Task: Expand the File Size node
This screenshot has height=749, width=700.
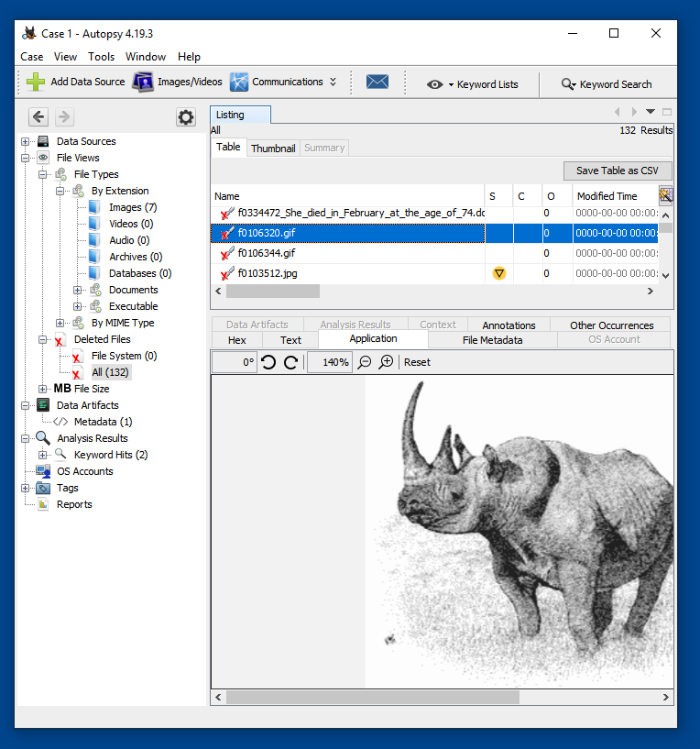Action: pos(42,389)
